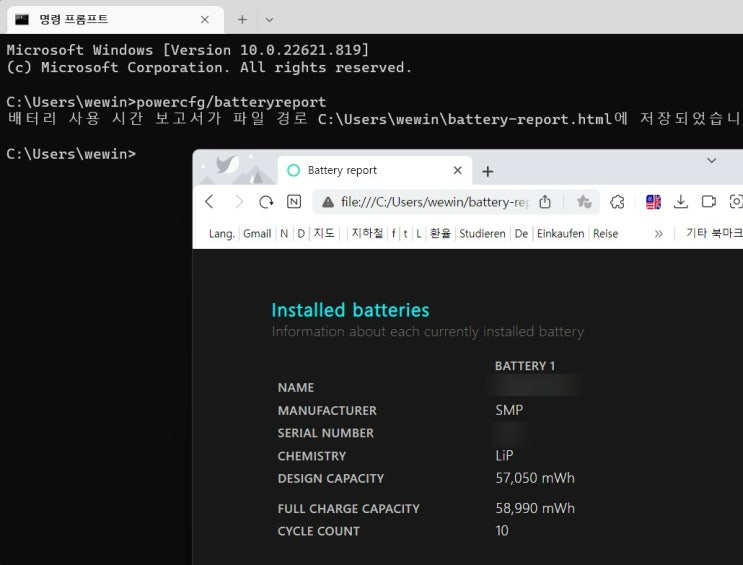Open the D bookmark
743x565 pixels.
coord(301,233)
